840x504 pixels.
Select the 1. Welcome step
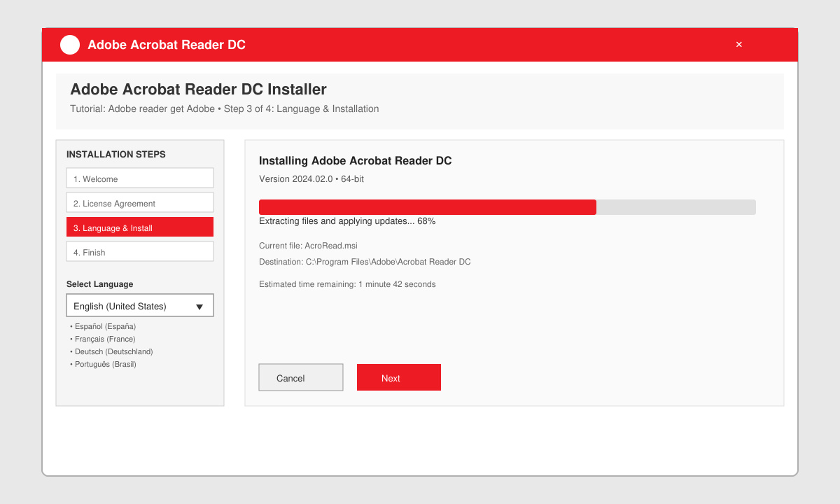[140, 178]
